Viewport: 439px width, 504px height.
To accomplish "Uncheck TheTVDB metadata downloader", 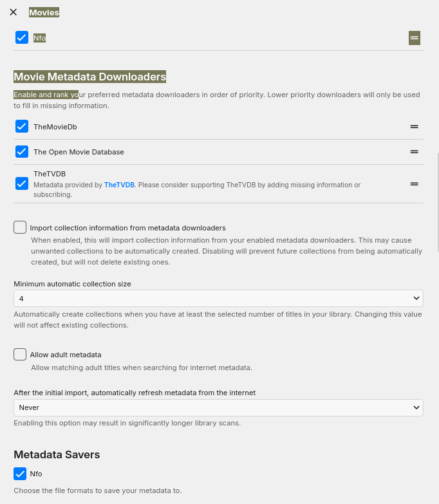I will [x=22, y=183].
